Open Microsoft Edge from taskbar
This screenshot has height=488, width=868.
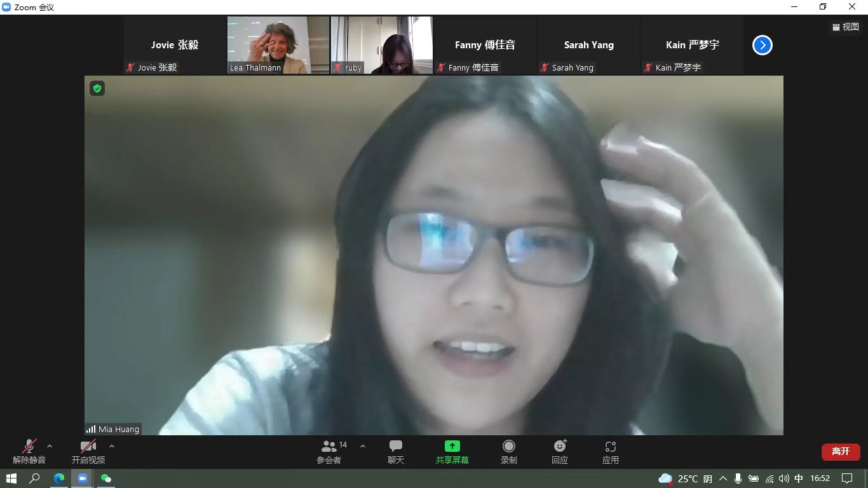coord(59,478)
